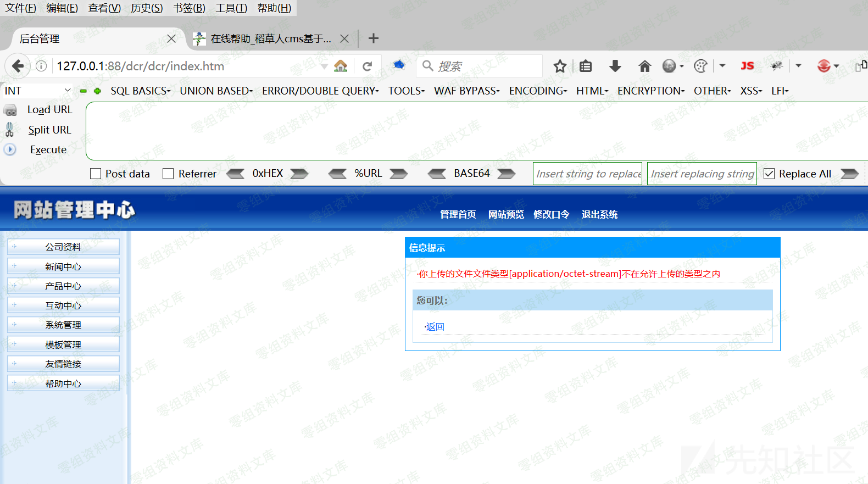Open the INT type combo box
868x484 pixels.
pyautogui.click(x=37, y=91)
